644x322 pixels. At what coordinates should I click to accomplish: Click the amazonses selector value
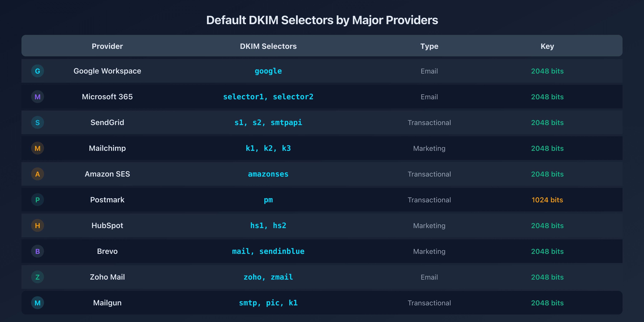pos(268,174)
